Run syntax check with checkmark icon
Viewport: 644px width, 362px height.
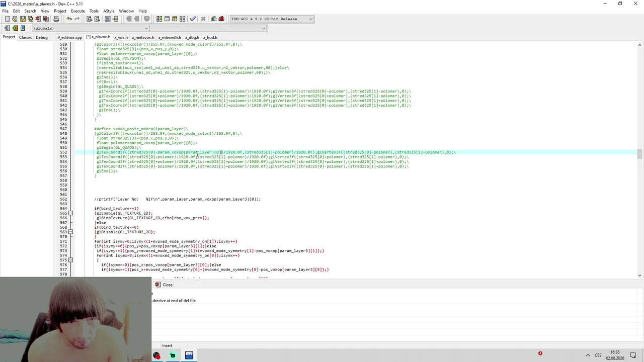[193, 19]
